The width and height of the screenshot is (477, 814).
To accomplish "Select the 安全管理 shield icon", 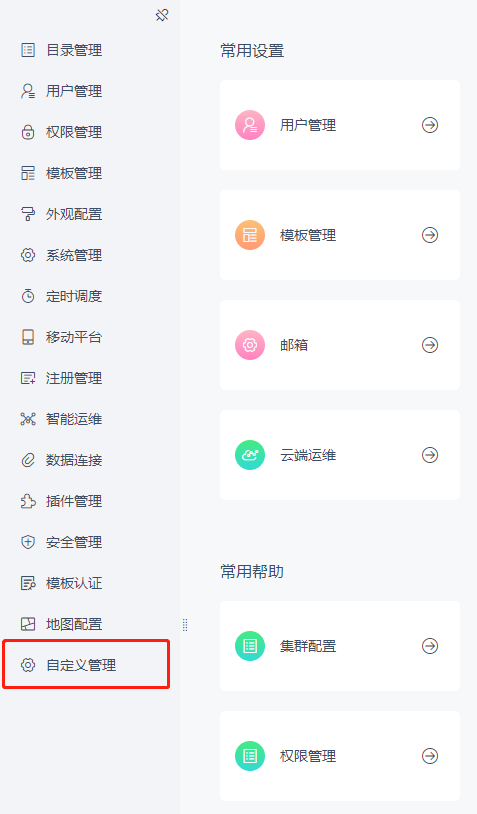I will (x=28, y=542).
